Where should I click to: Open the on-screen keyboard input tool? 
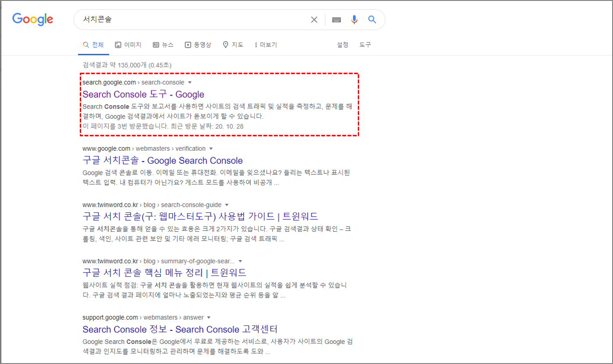[336, 20]
